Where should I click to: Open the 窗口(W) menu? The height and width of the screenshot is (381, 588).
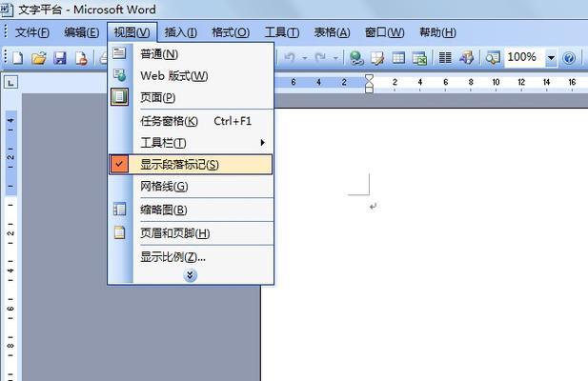pos(384,32)
